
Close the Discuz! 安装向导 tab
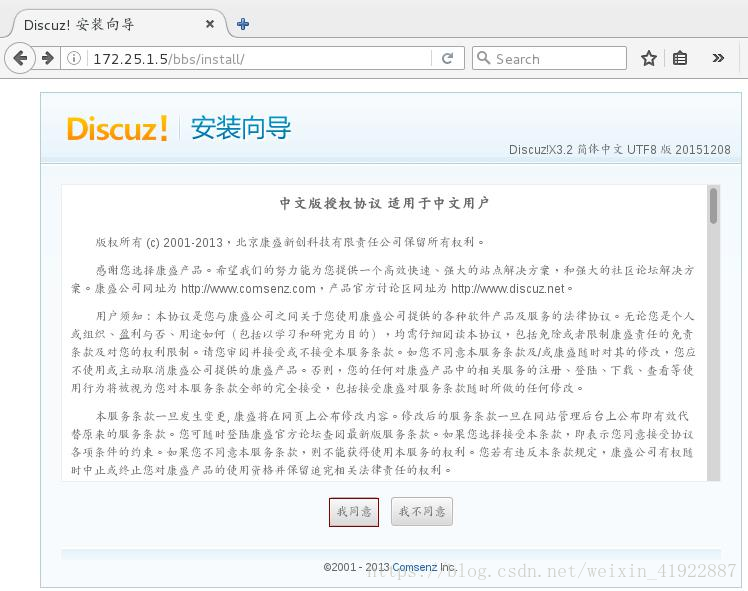pyautogui.click(x=209, y=24)
